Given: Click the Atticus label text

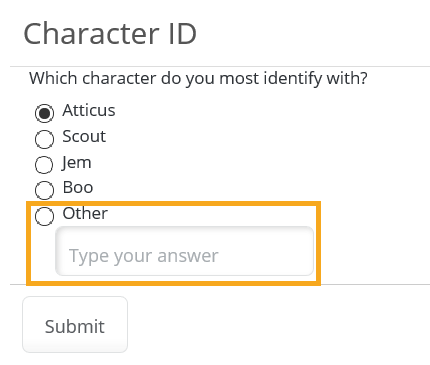Looking at the screenshot, I should tap(89, 110).
